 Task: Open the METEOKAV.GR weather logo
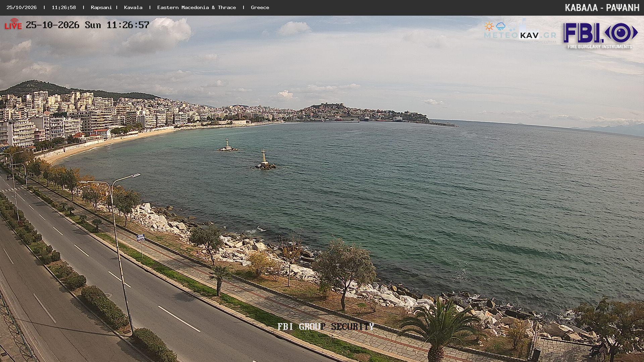(x=520, y=32)
